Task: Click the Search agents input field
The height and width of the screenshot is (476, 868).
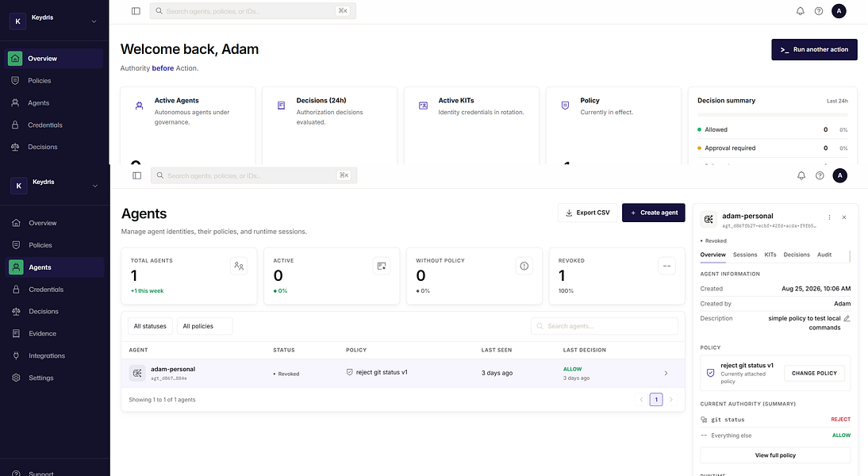Action: (605, 326)
